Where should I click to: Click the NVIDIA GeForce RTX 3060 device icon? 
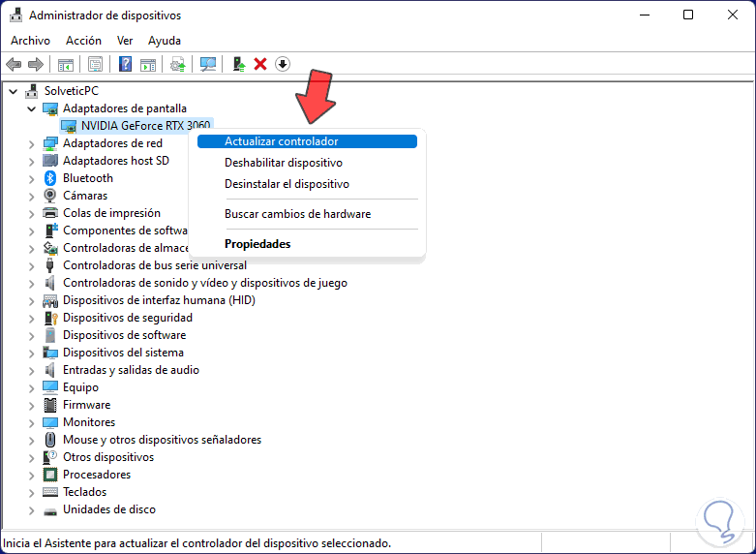pyautogui.click(x=69, y=126)
